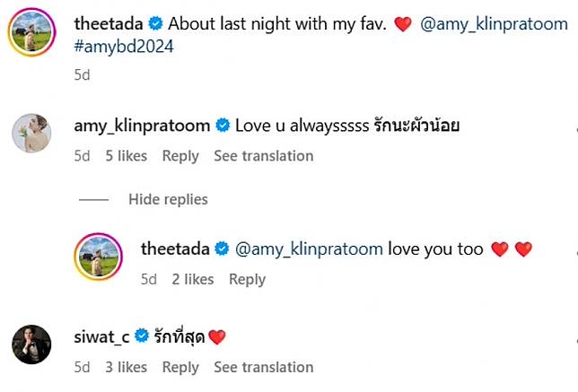Open siwat_c username link
The width and height of the screenshot is (578, 392).
[x=101, y=336]
